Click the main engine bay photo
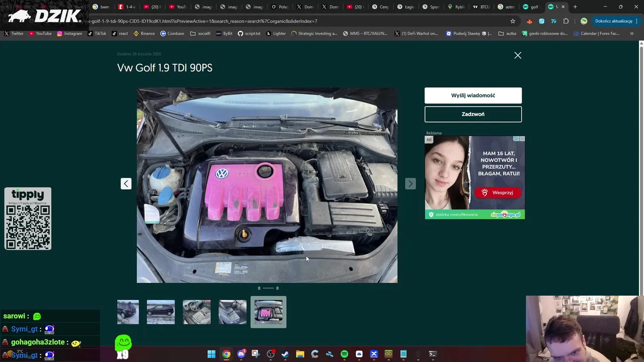Viewport: 644px width, 362px height. pos(267,185)
